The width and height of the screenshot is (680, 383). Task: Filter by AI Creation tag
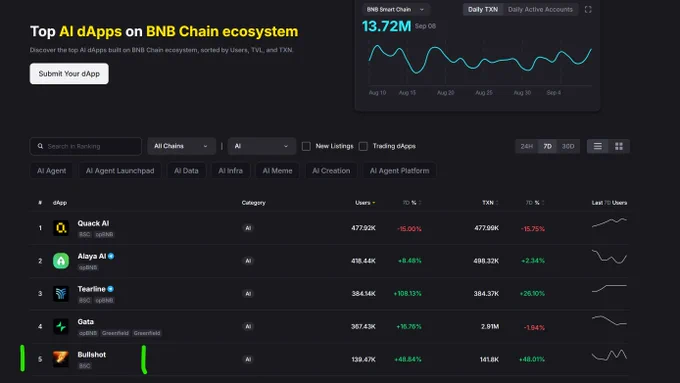click(x=331, y=171)
